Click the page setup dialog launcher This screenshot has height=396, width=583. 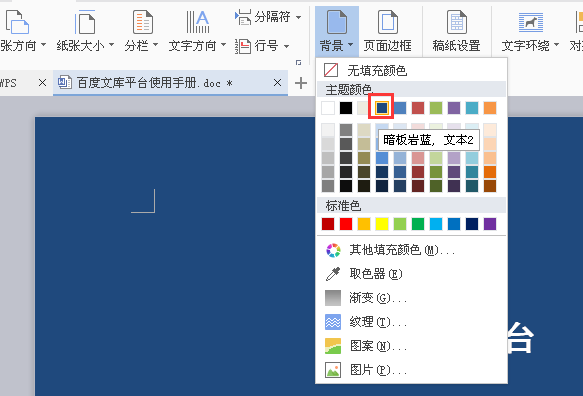[298, 62]
